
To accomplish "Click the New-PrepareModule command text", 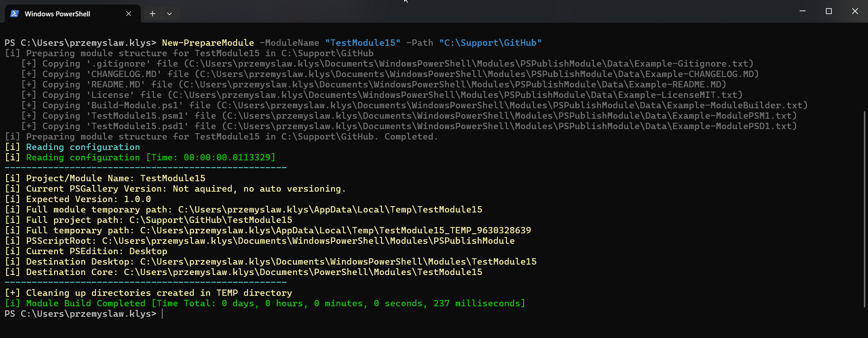I will (208, 43).
